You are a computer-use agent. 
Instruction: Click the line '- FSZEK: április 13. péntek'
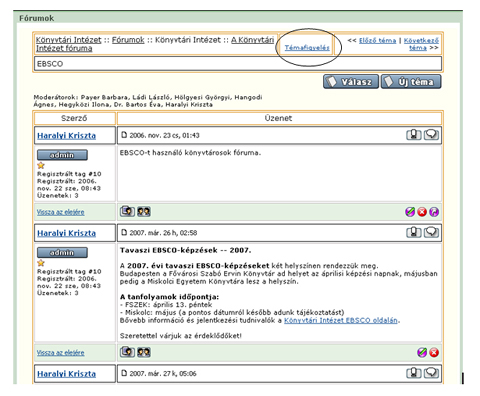coord(166,304)
